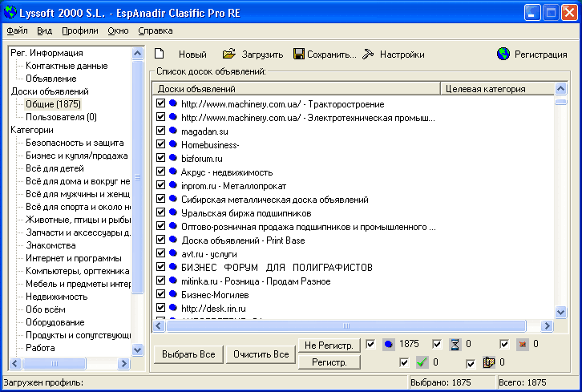The image size is (582, 392).
Task: Click the floppy disk Сохранить icon
Action: [x=299, y=55]
